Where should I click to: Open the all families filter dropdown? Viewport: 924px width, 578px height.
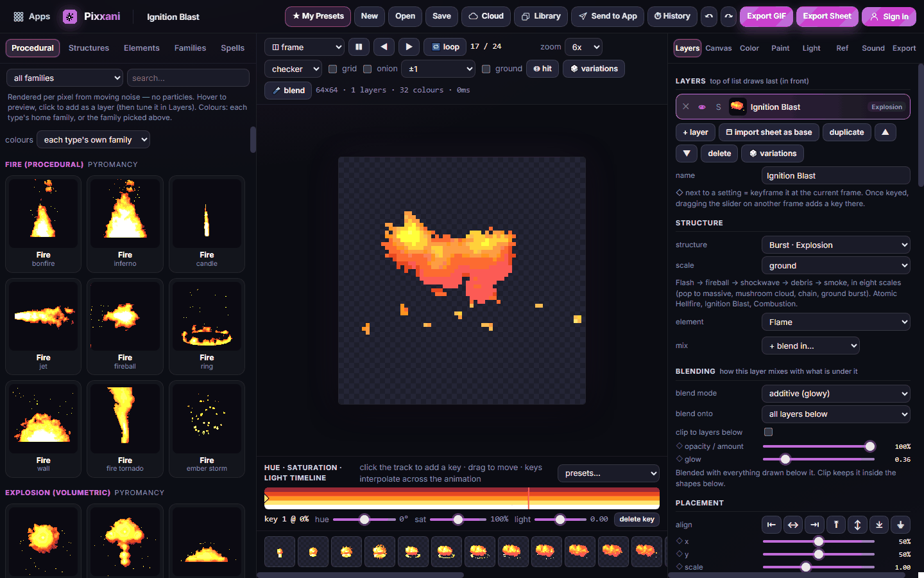click(x=64, y=78)
